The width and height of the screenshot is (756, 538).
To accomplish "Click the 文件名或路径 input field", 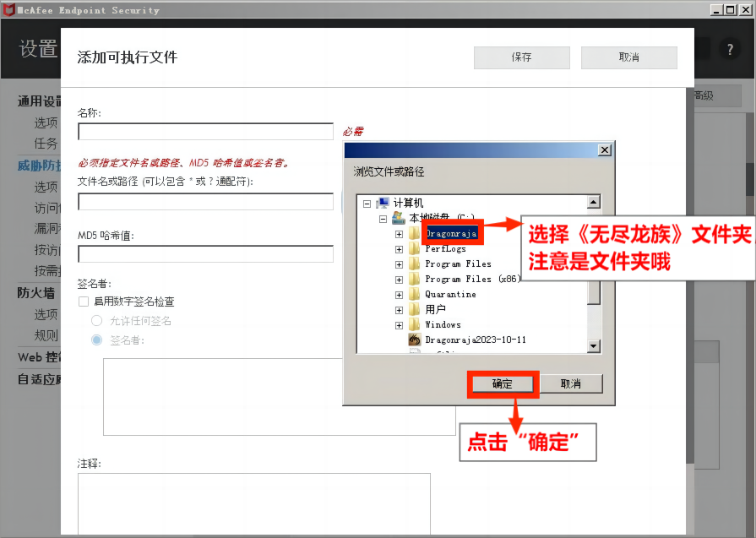I will tap(206, 202).
